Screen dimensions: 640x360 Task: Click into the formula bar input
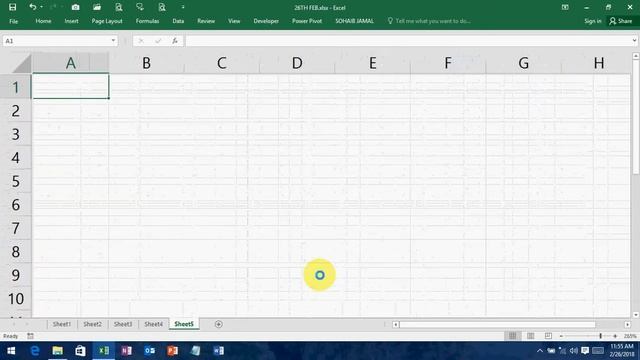(x=408, y=41)
